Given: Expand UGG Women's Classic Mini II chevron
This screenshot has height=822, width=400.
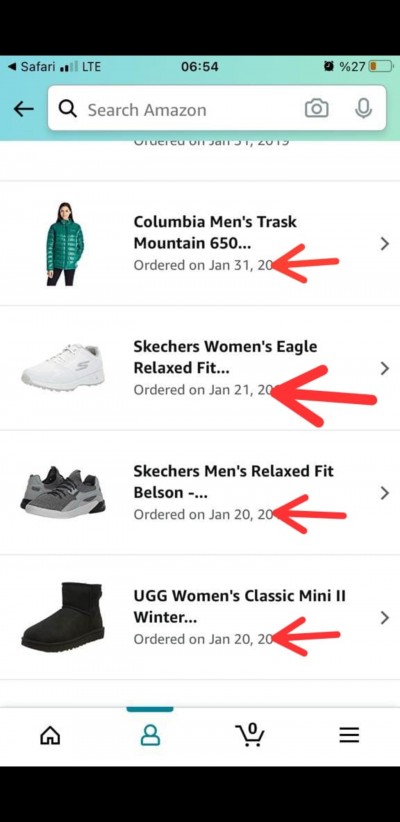Looking at the screenshot, I should 385,618.
